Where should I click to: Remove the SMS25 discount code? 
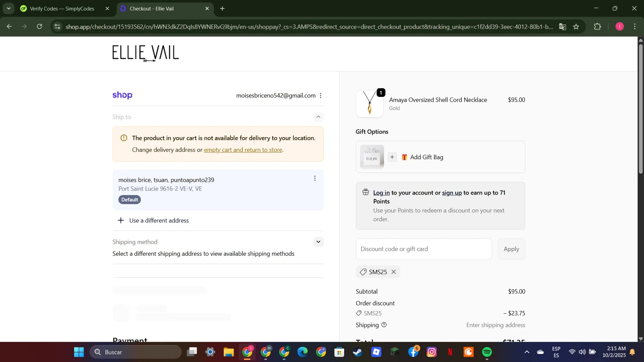coord(394,272)
